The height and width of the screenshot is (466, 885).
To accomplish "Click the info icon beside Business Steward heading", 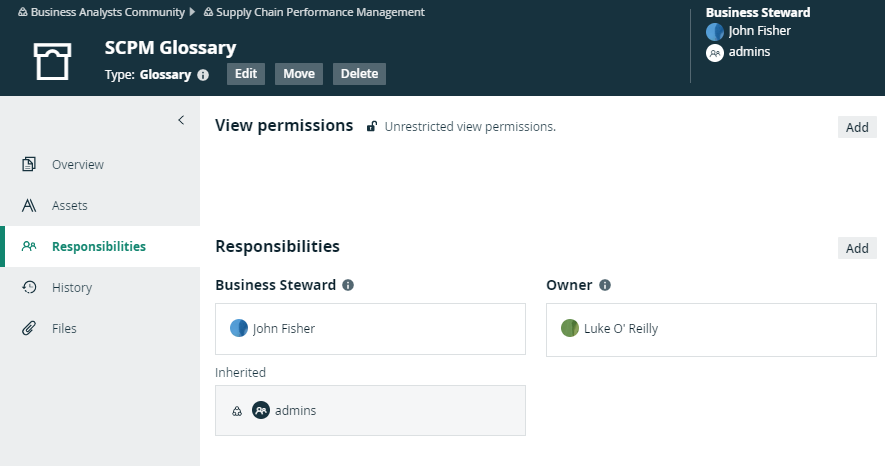I will point(348,285).
